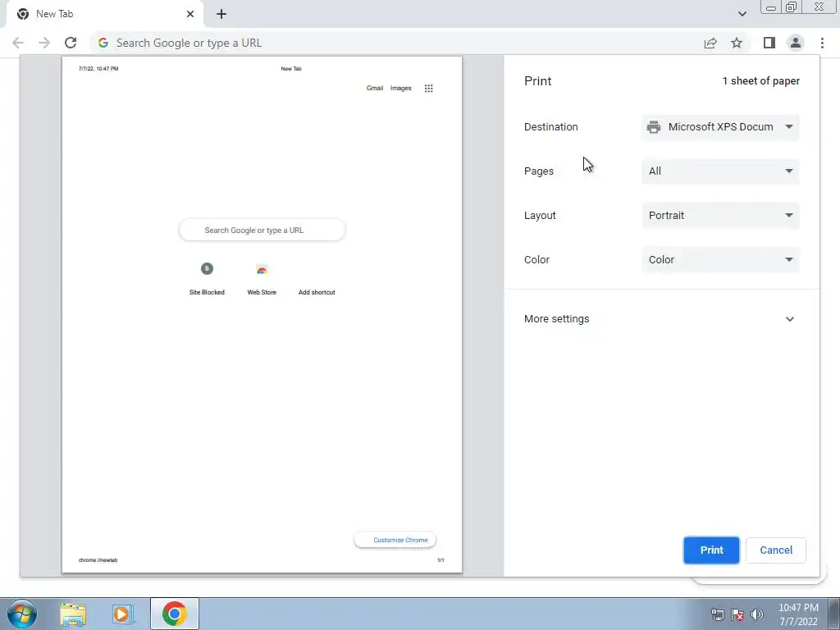The height and width of the screenshot is (630, 840).
Task: Click the preview page search box
Action: pos(262,231)
